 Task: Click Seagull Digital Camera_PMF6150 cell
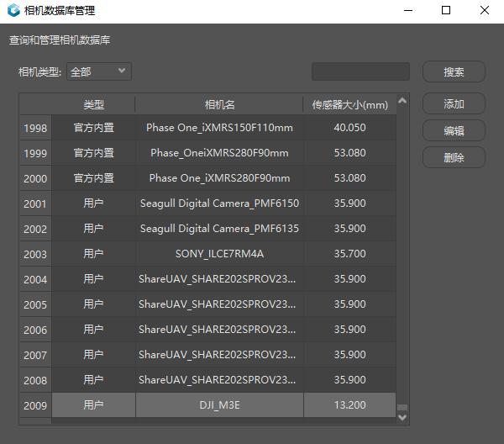(x=219, y=203)
